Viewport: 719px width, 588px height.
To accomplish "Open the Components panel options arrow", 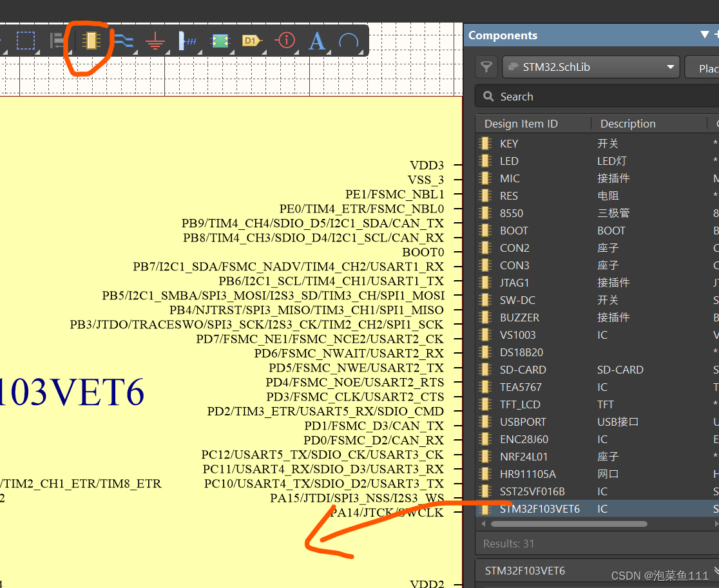I will tap(705, 35).
